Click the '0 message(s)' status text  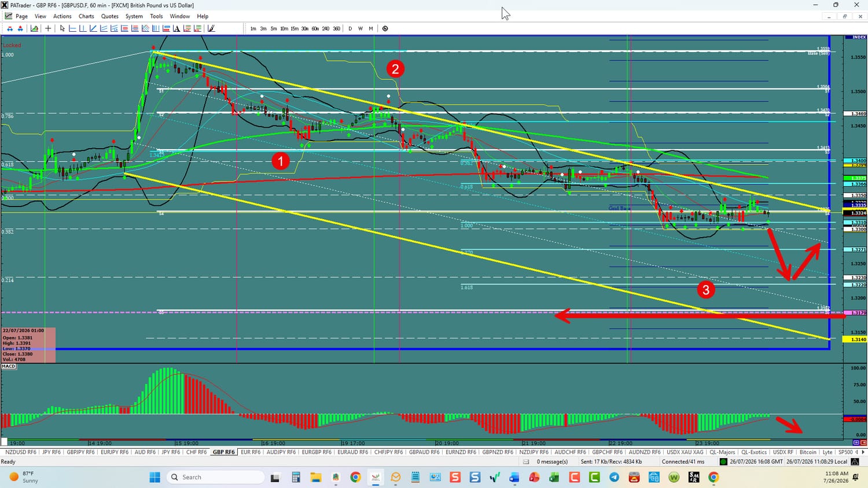[552, 462]
